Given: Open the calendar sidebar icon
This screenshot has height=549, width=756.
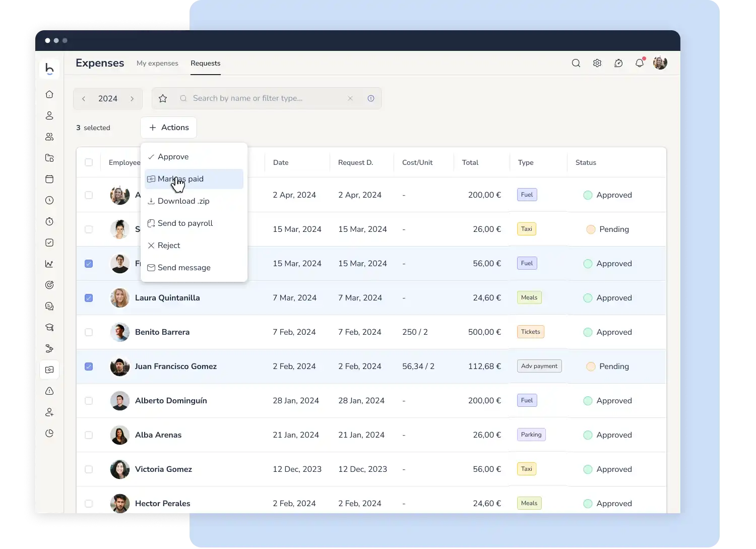Looking at the screenshot, I should click(49, 179).
